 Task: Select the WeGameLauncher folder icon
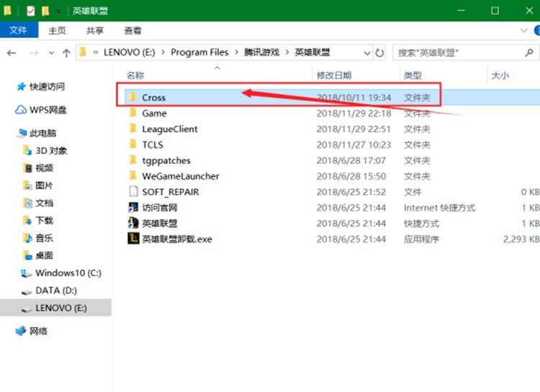(x=133, y=176)
